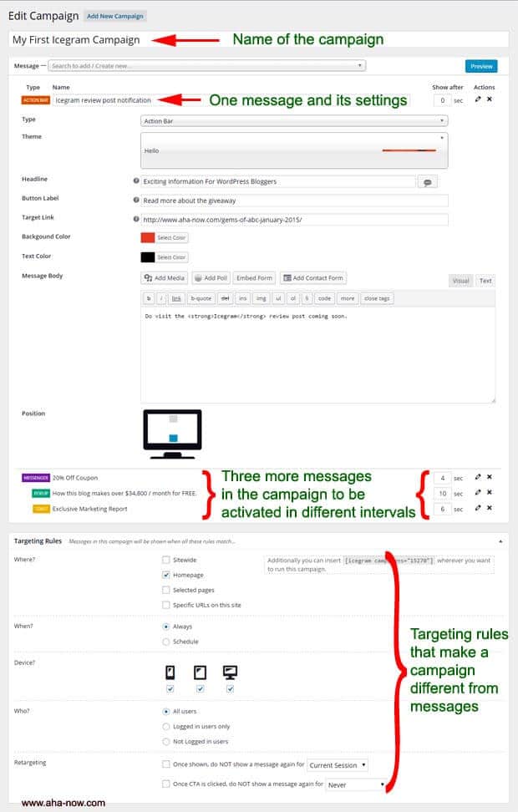Uncheck the Homepage checkbox
Screen dimensions: 518x812
point(166,575)
